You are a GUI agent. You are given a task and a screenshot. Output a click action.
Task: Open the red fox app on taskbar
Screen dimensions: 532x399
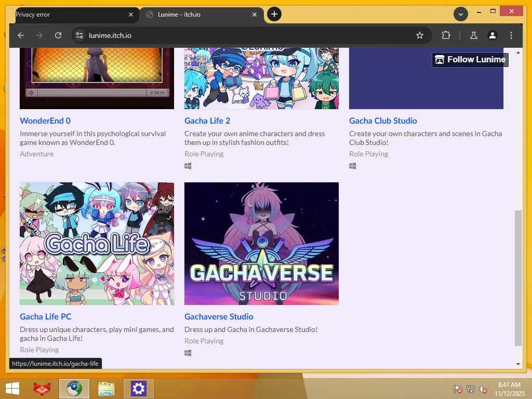pos(42,389)
